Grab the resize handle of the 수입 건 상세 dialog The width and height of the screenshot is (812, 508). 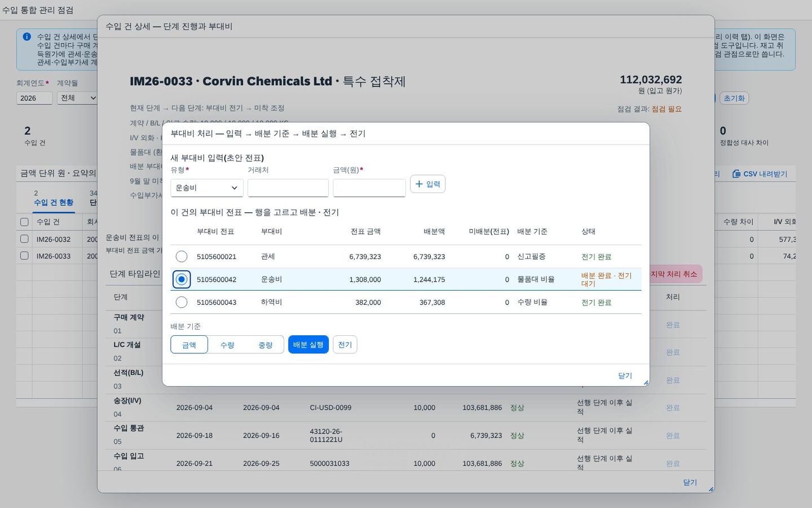point(710,489)
